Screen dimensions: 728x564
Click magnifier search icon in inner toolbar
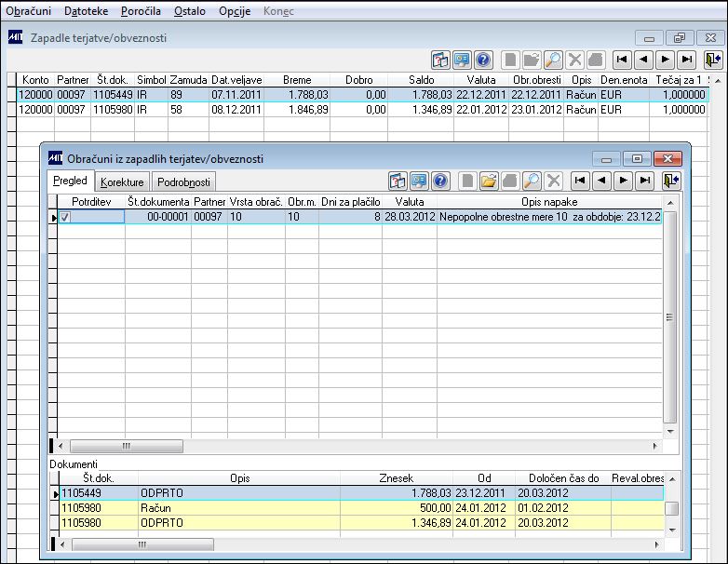(532, 181)
